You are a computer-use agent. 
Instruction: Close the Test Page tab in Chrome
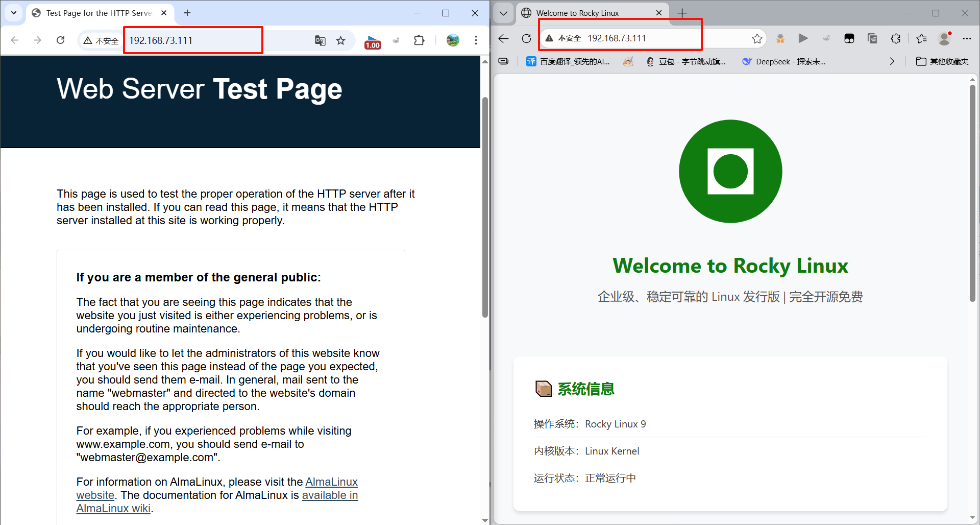pyautogui.click(x=164, y=13)
